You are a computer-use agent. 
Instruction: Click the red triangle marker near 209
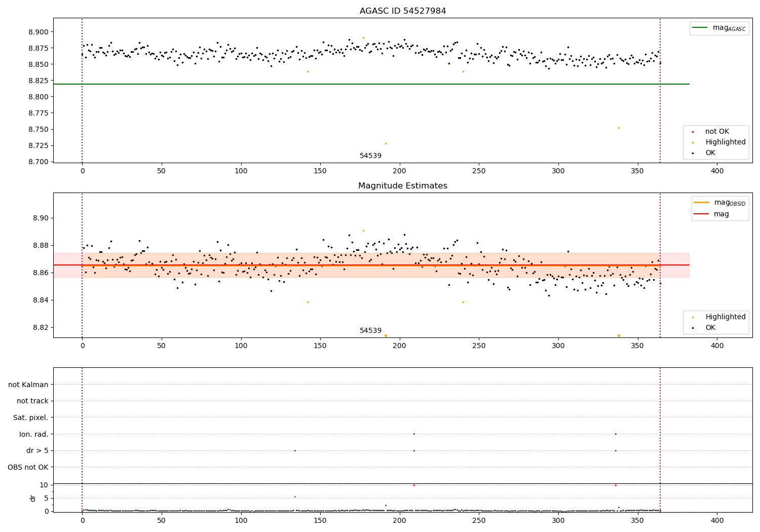point(414,485)
